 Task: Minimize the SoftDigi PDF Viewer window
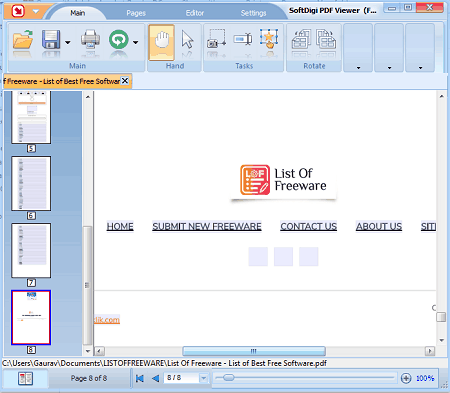point(392,8)
